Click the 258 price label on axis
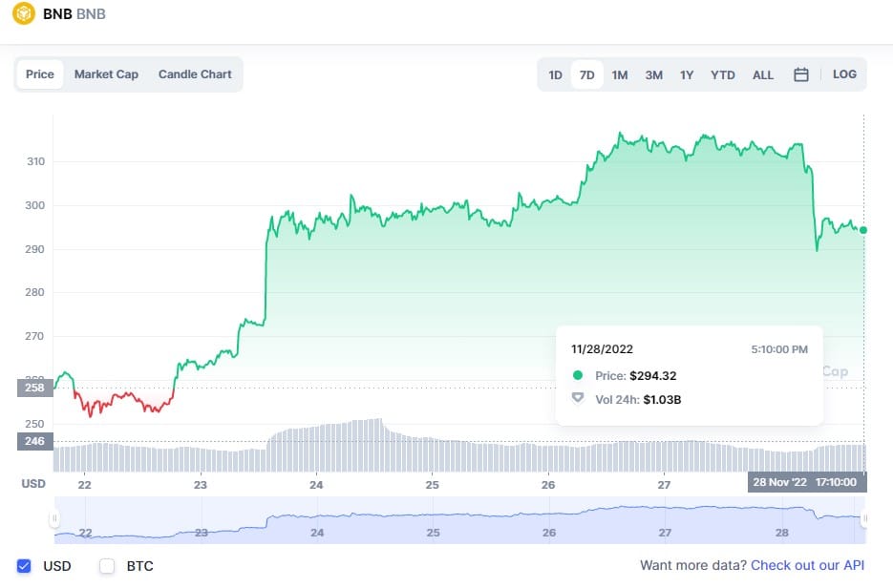This screenshot has height=588, width=893. click(x=34, y=388)
